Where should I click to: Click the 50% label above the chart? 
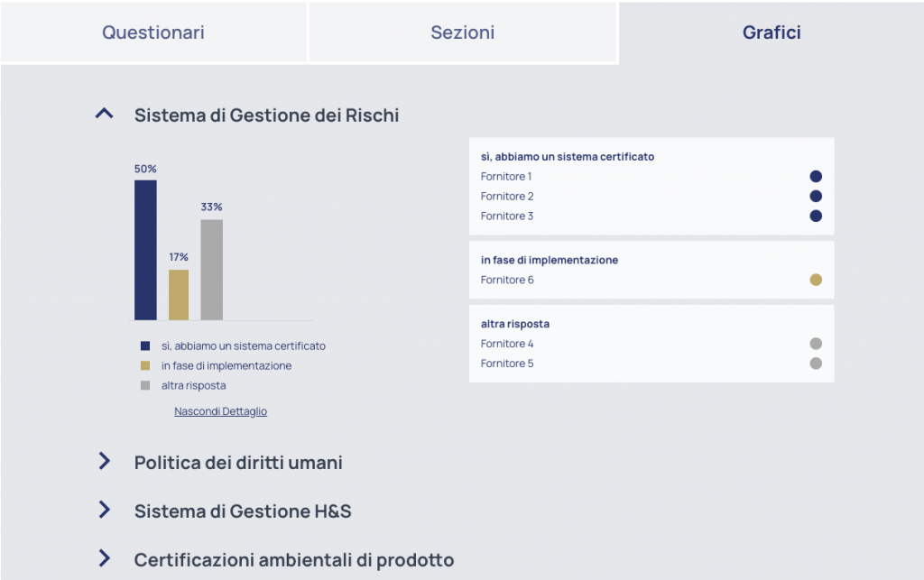[145, 169]
